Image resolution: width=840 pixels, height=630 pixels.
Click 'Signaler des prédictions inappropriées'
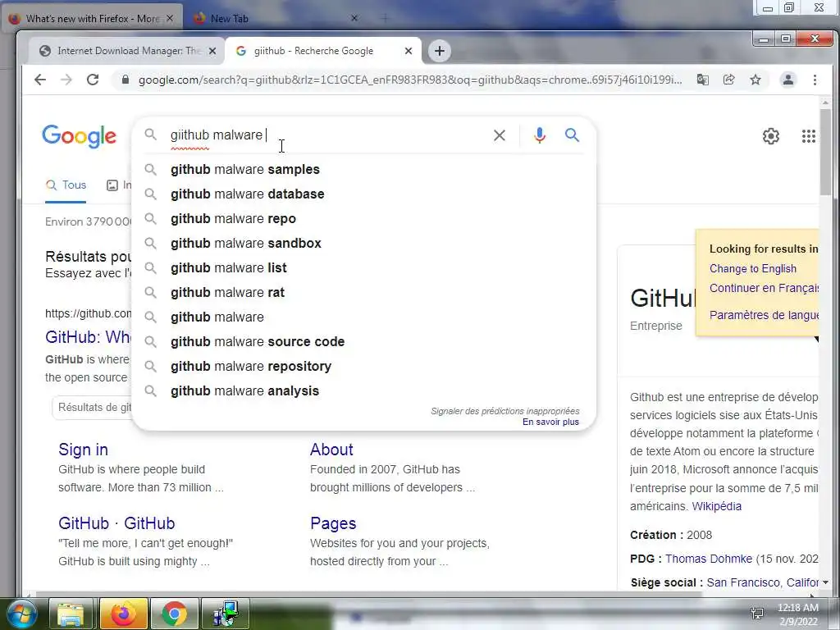click(x=505, y=411)
